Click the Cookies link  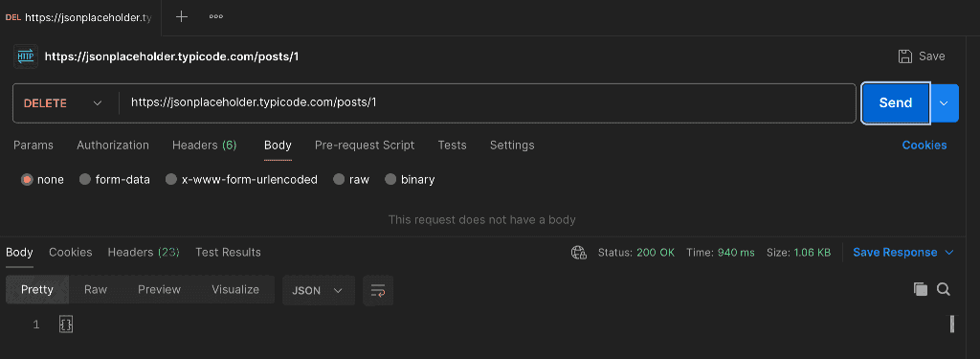pyautogui.click(x=924, y=146)
